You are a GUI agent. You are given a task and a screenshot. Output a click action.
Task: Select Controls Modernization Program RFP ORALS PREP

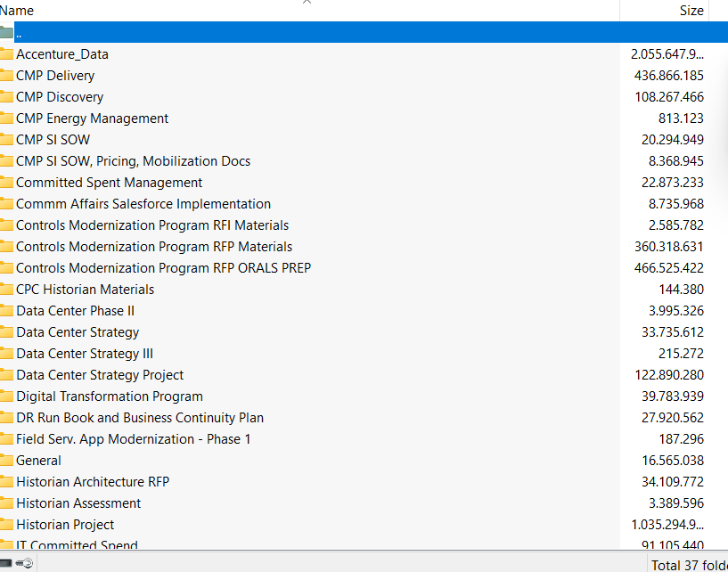[x=163, y=268]
